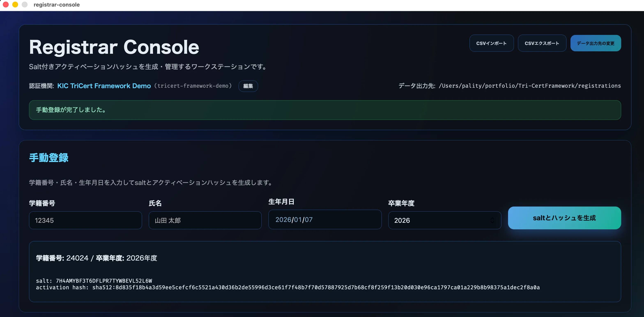Image resolution: width=644 pixels, height=317 pixels.
Task: Click the registrar-console title bar
Action: click(x=56, y=4)
